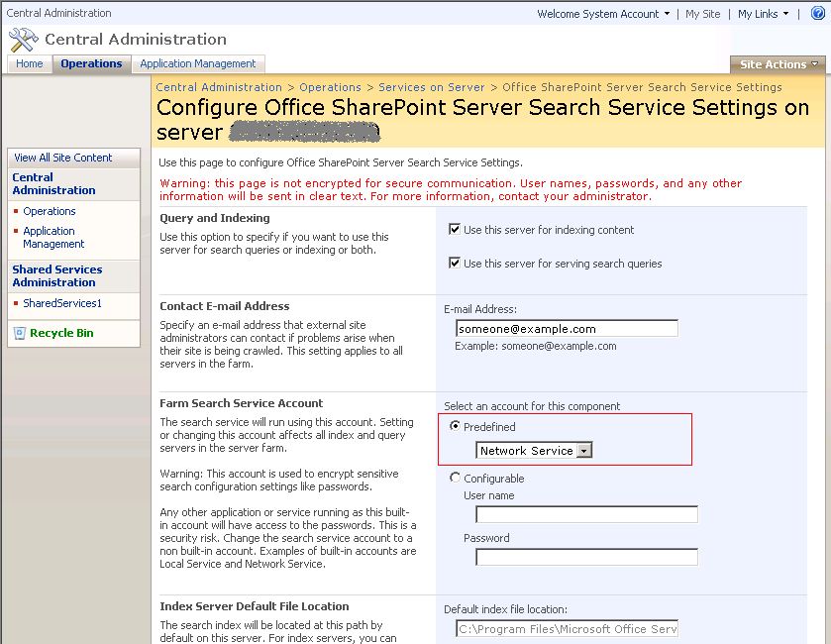Expand the Welcome System Account menu
Screen dimensions: 831x644
point(603,14)
